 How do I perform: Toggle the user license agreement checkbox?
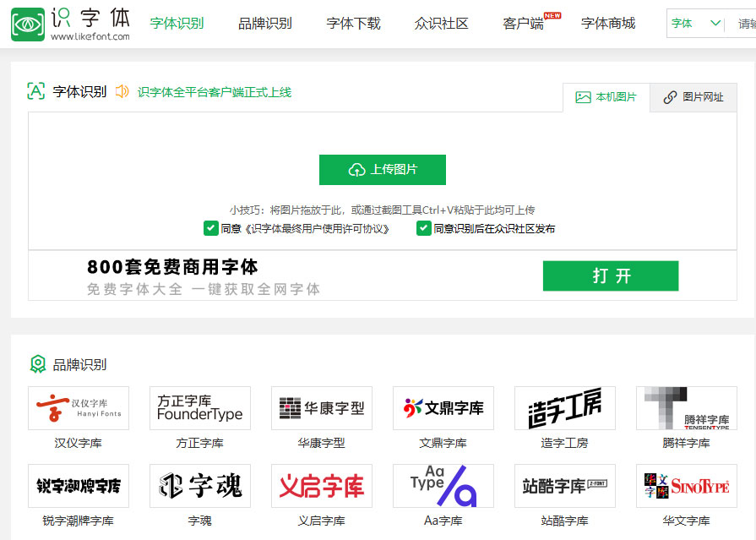pos(210,228)
